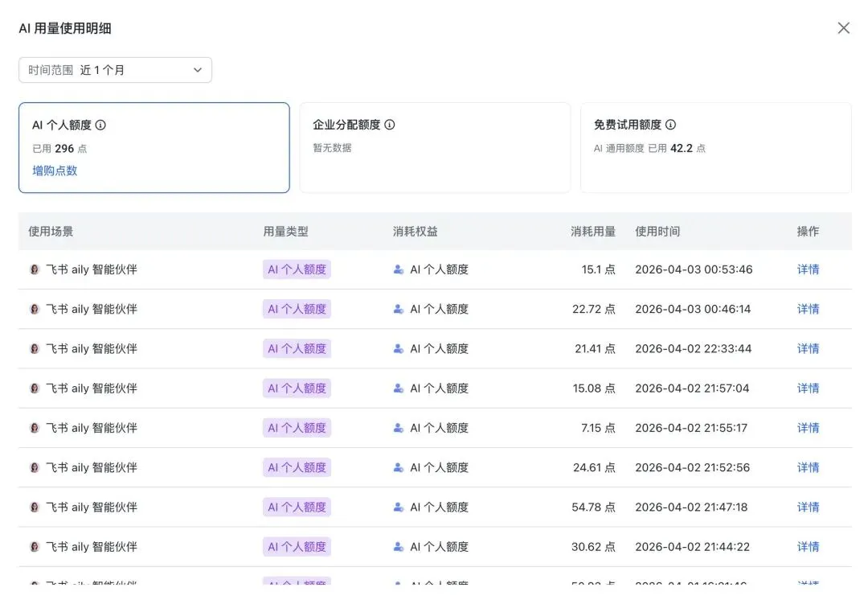Viewport: 868px width, 600px height.
Task: Select the 免费试用额度 card
Action: pyautogui.click(x=715, y=148)
